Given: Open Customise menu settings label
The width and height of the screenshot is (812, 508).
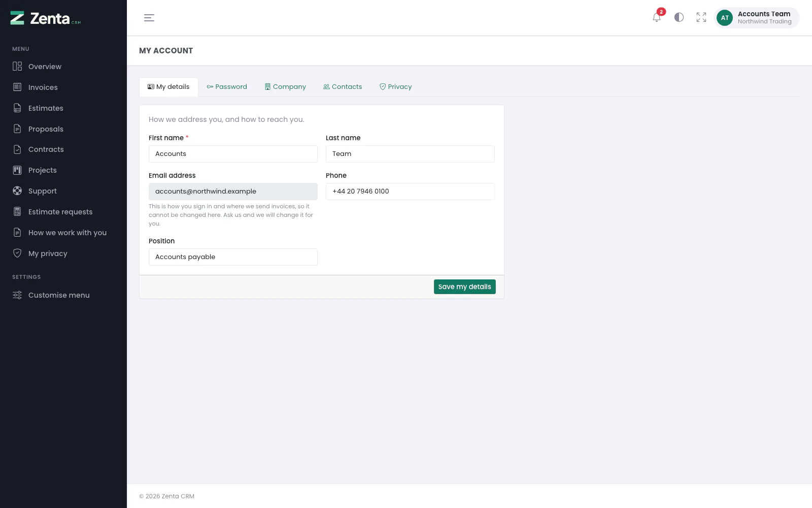Looking at the screenshot, I should (59, 295).
